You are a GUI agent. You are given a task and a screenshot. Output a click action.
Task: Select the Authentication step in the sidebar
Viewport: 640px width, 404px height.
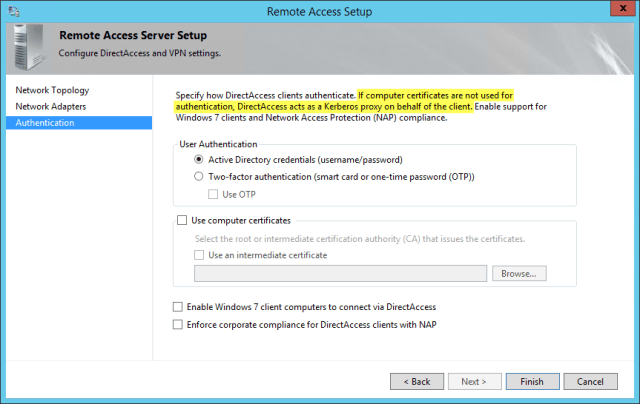coord(46,123)
